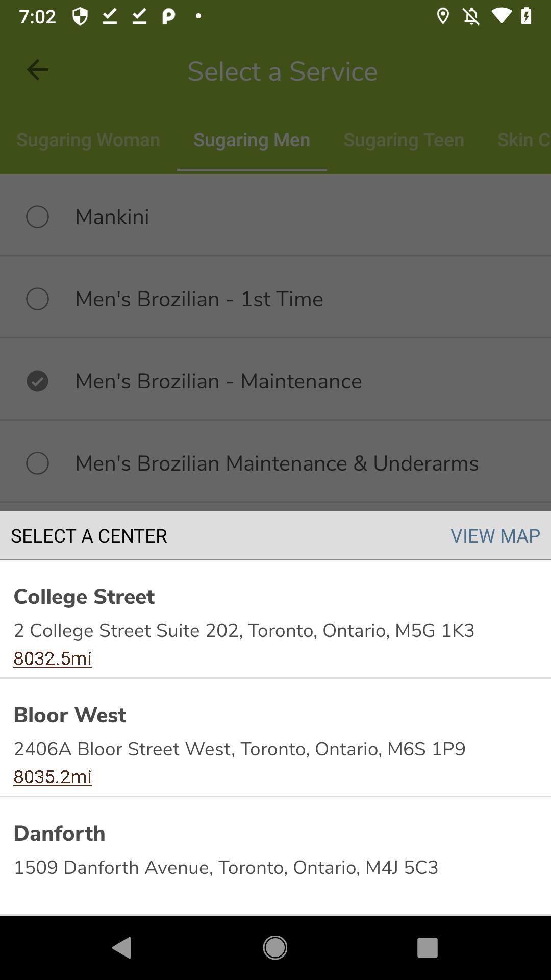Image resolution: width=551 pixels, height=980 pixels.
Task: Switch to the Sugaring Woman tab
Action: pos(88,140)
